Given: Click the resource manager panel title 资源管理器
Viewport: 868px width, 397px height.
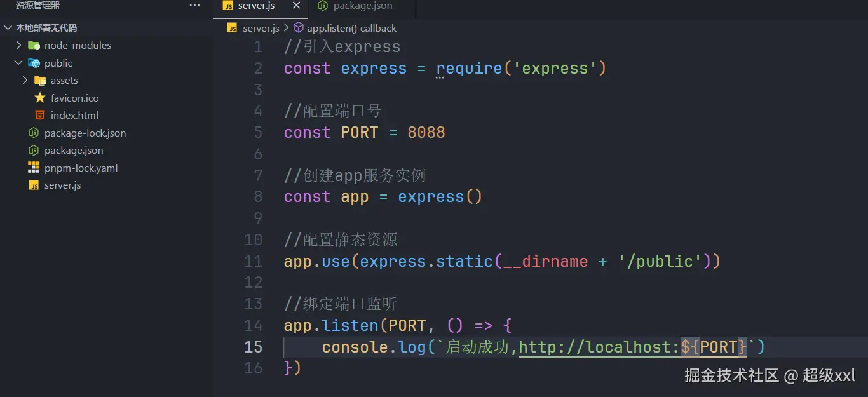Looking at the screenshot, I should [38, 5].
